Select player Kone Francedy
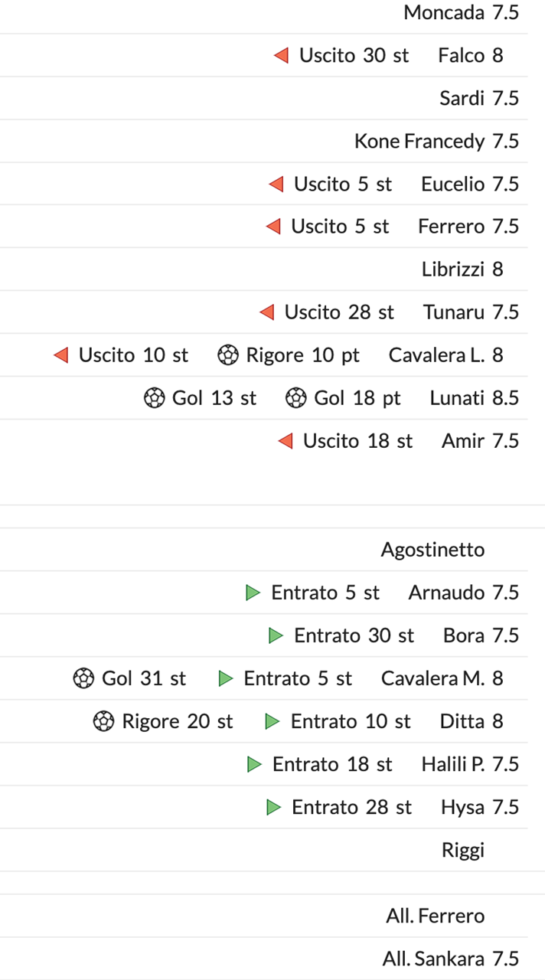Viewport: 545px width, 980px height. [x=419, y=141]
